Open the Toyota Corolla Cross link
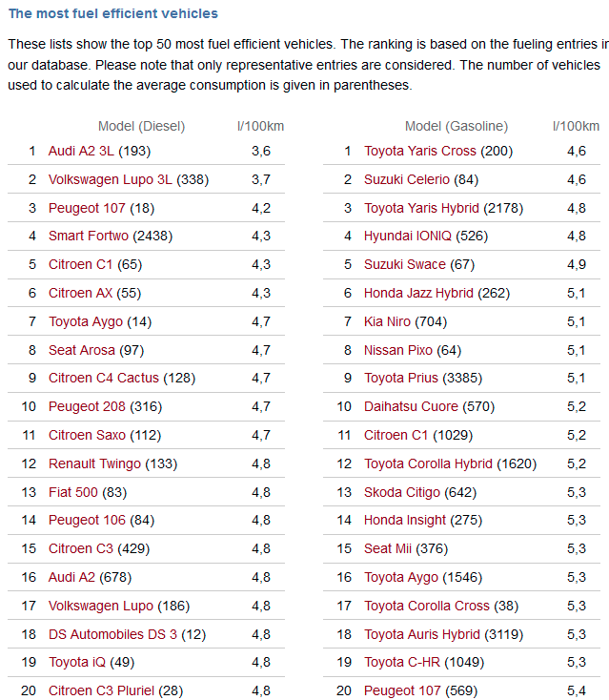 tap(426, 606)
